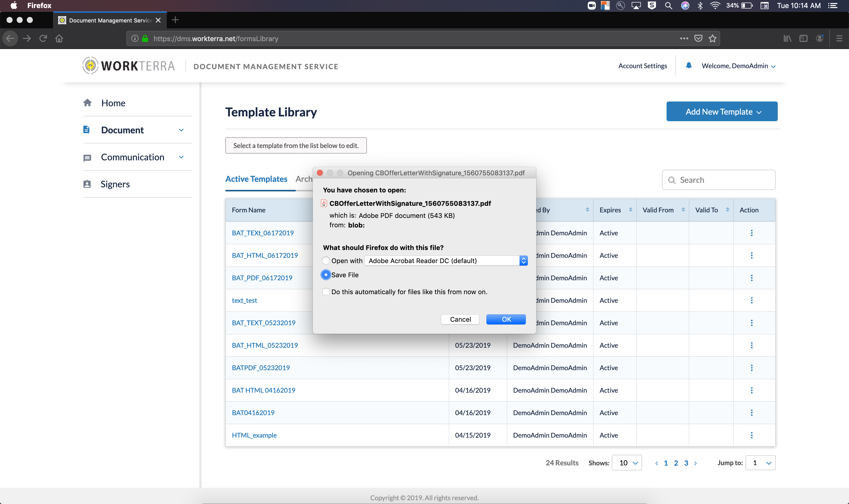Go to page 2 of results

coord(676,463)
